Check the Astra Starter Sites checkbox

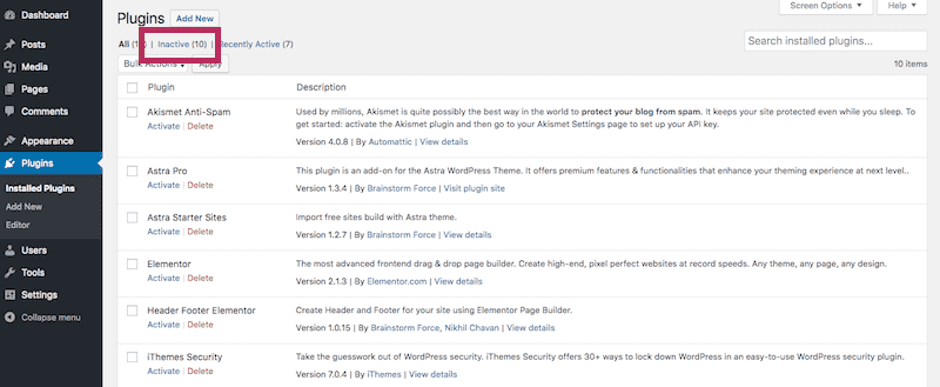132,217
